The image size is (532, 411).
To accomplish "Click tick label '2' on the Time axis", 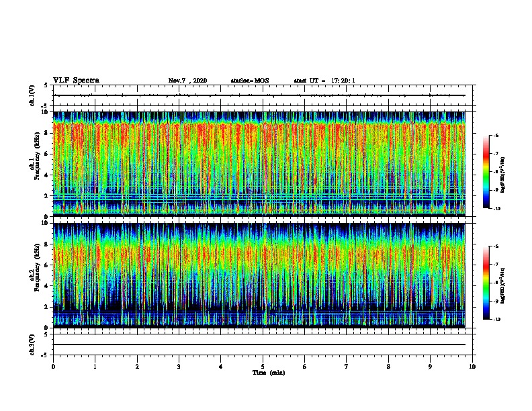I will point(137,367).
